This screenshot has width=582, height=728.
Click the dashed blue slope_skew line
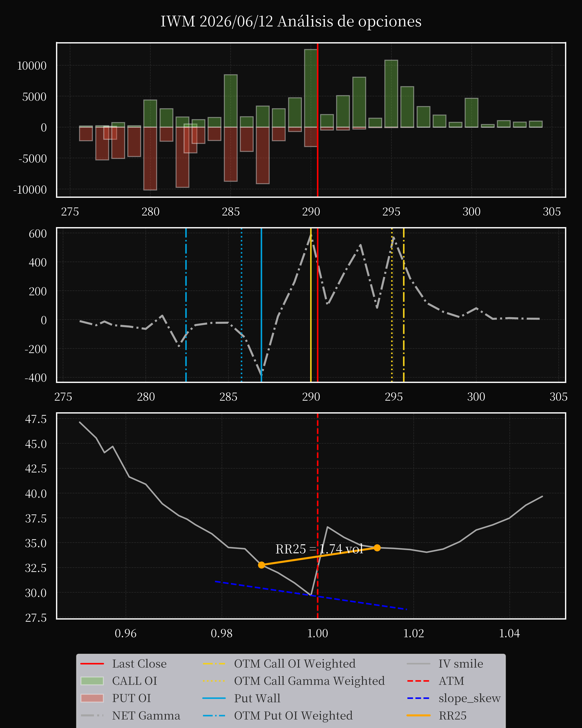pos(311,595)
